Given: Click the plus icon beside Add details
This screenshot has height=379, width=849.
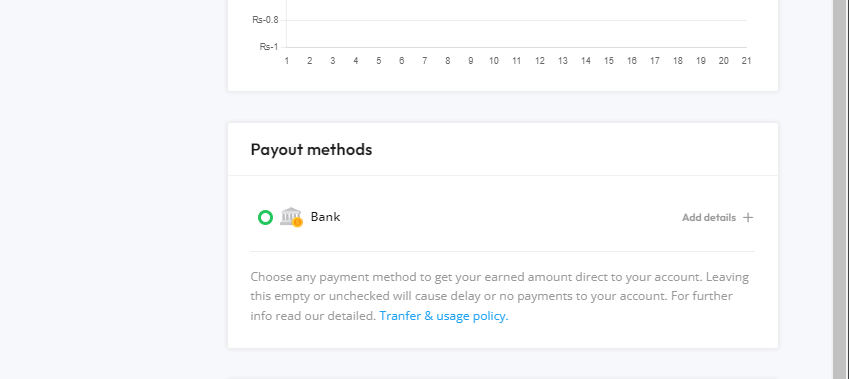Looking at the screenshot, I should [748, 218].
